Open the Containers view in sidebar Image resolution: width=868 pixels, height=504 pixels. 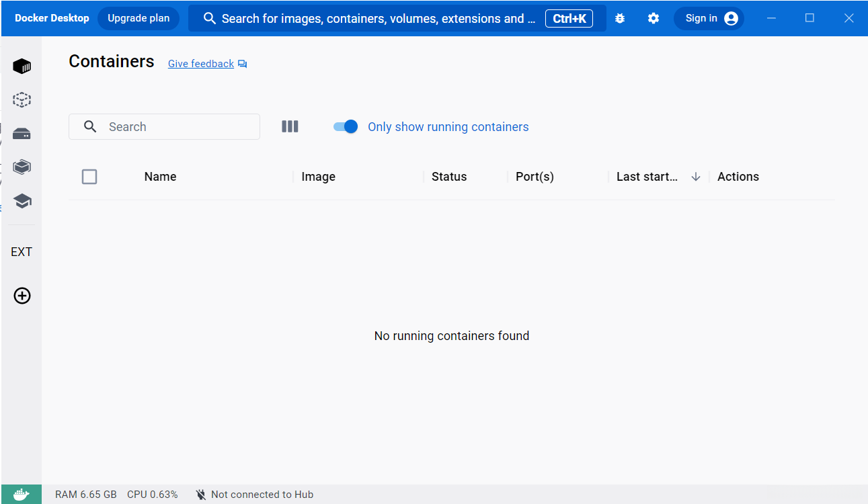22,66
